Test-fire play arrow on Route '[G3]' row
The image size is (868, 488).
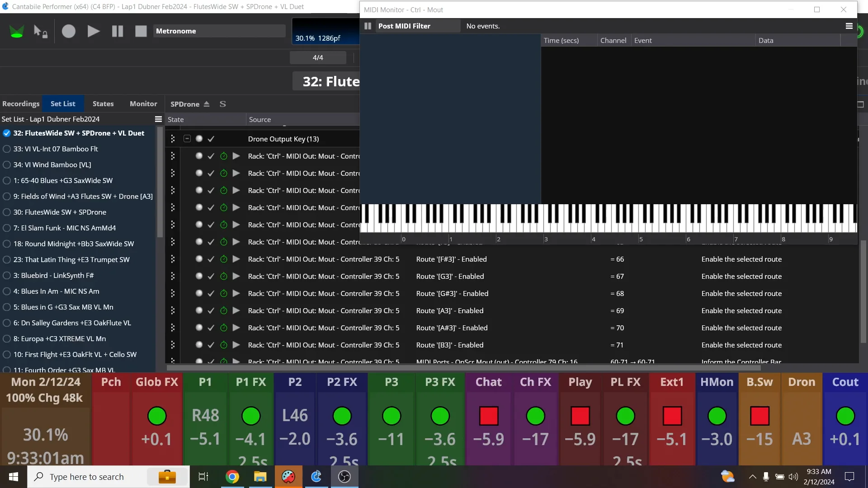click(x=236, y=276)
